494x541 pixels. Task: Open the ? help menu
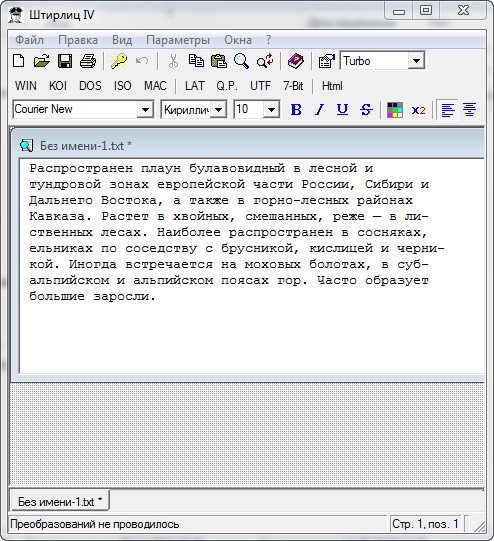pos(268,40)
